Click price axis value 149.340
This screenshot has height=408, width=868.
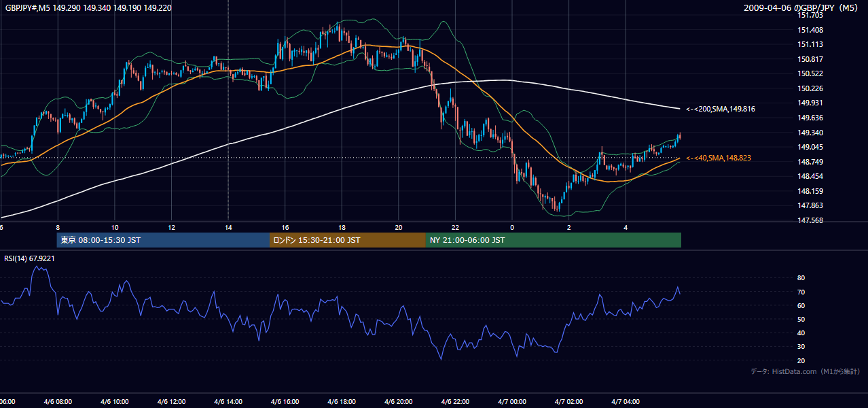pos(810,133)
